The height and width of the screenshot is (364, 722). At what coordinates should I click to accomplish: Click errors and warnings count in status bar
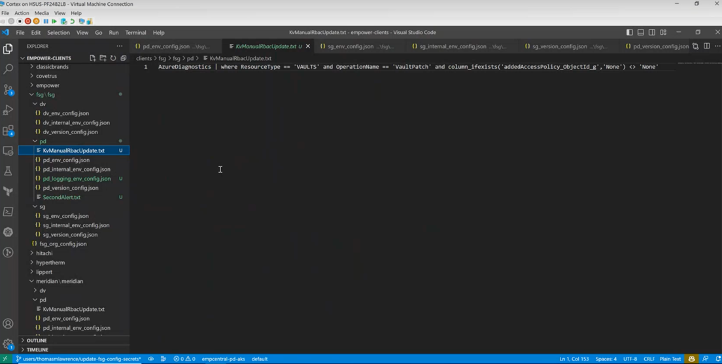click(x=185, y=359)
